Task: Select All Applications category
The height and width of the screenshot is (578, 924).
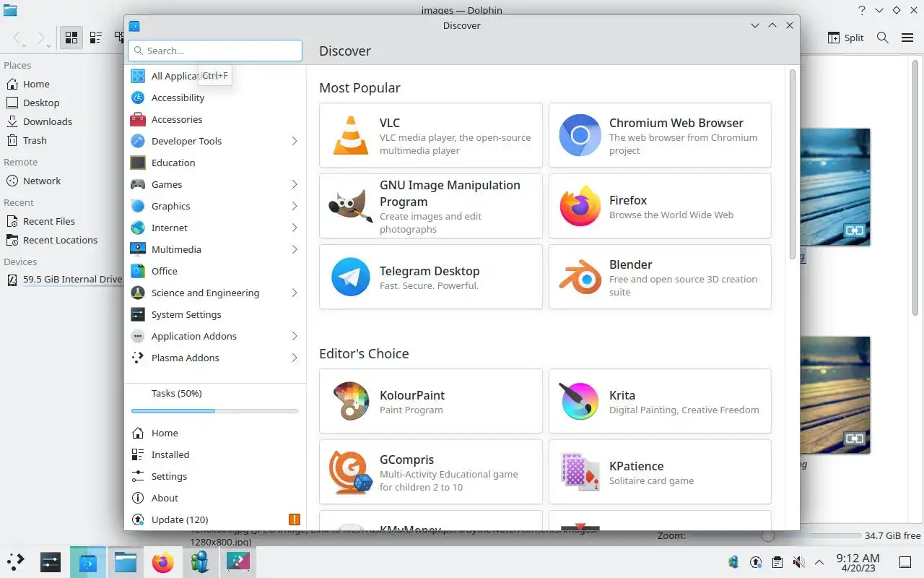Action: coord(215,76)
